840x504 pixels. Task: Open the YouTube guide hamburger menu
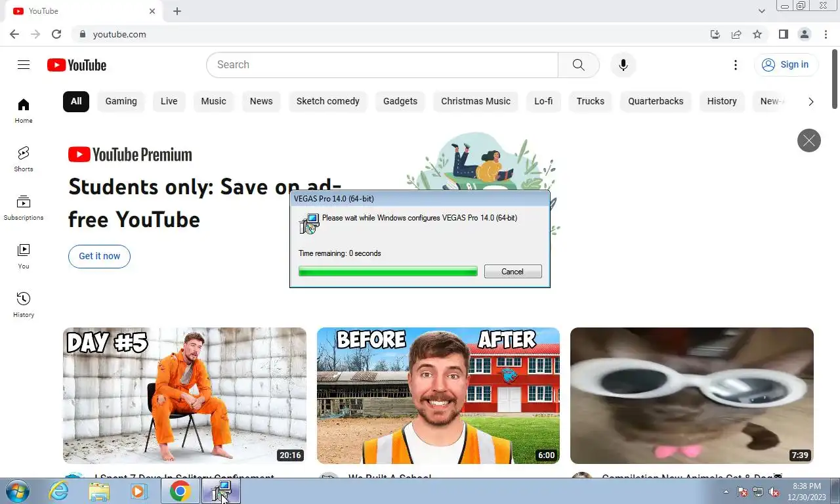pos(24,64)
